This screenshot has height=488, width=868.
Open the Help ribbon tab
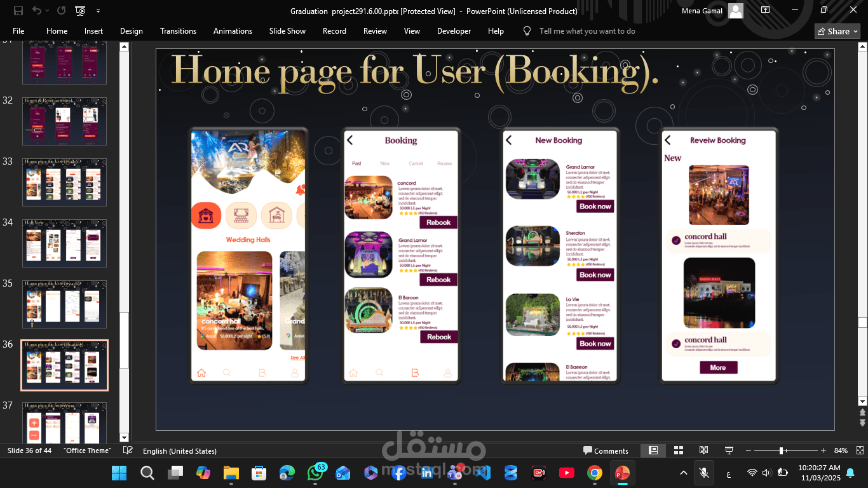point(496,30)
